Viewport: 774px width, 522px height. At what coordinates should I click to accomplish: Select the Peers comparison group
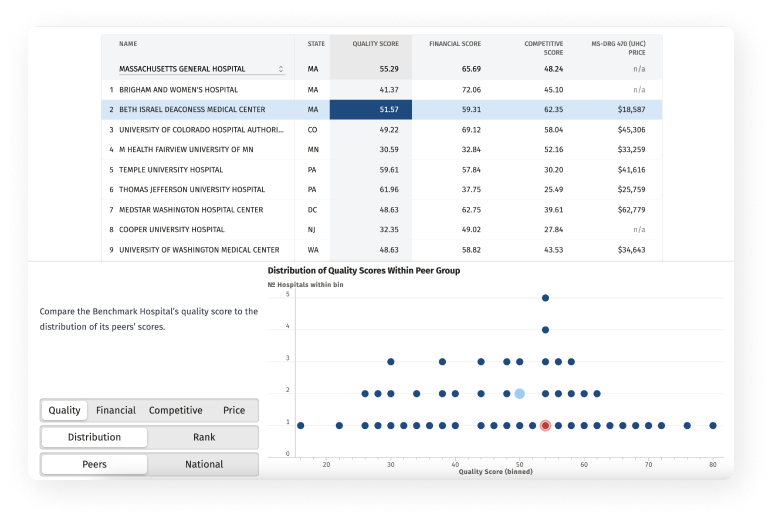(94, 464)
